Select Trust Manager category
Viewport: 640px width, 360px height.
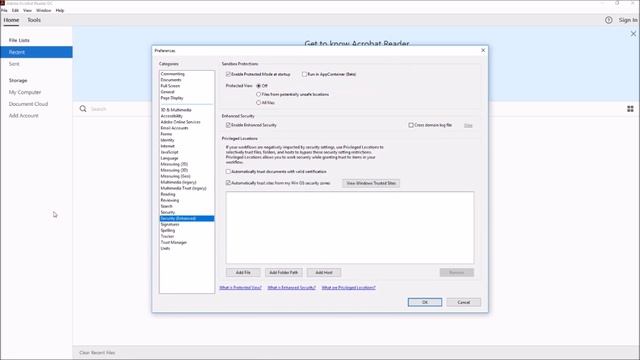(173, 242)
